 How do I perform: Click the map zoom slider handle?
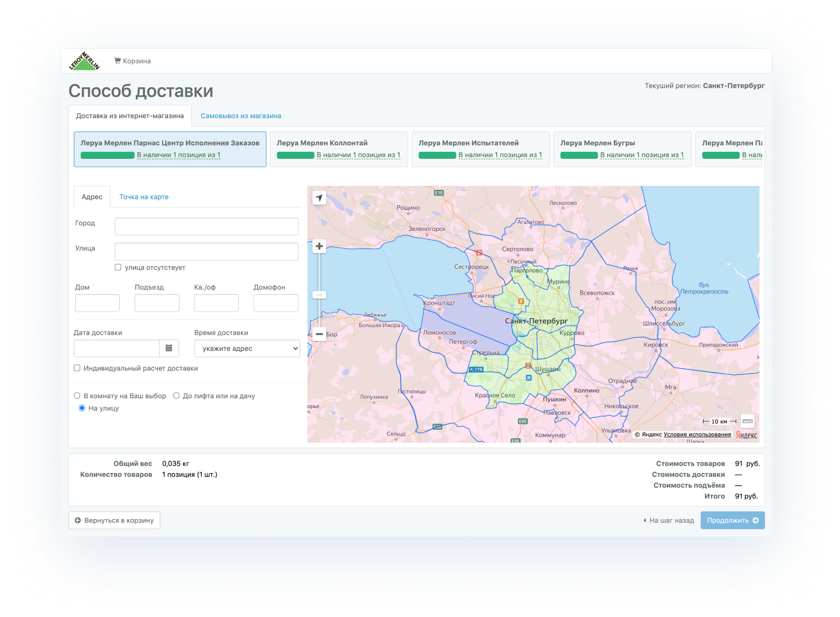[x=319, y=295]
